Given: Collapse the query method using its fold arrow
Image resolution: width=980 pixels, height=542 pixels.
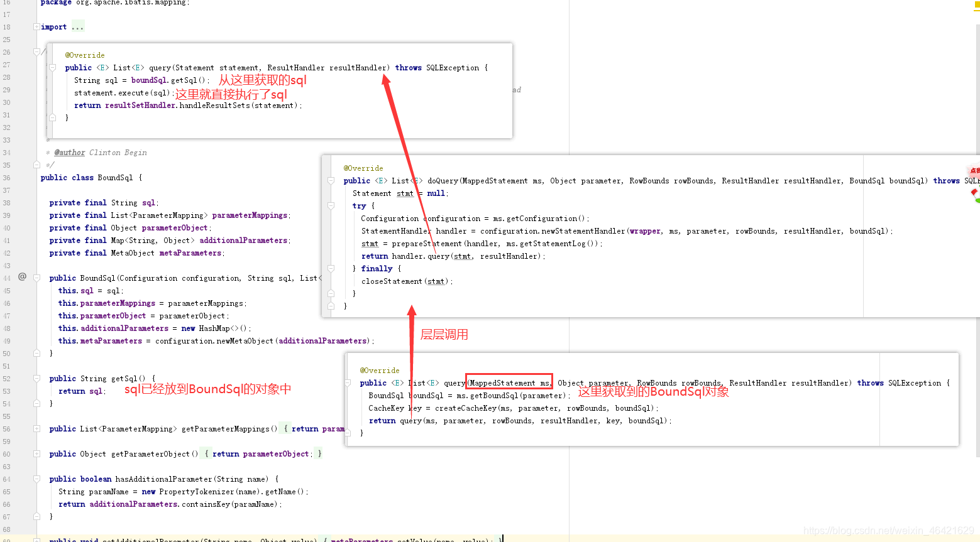Looking at the screenshot, I should (53, 68).
